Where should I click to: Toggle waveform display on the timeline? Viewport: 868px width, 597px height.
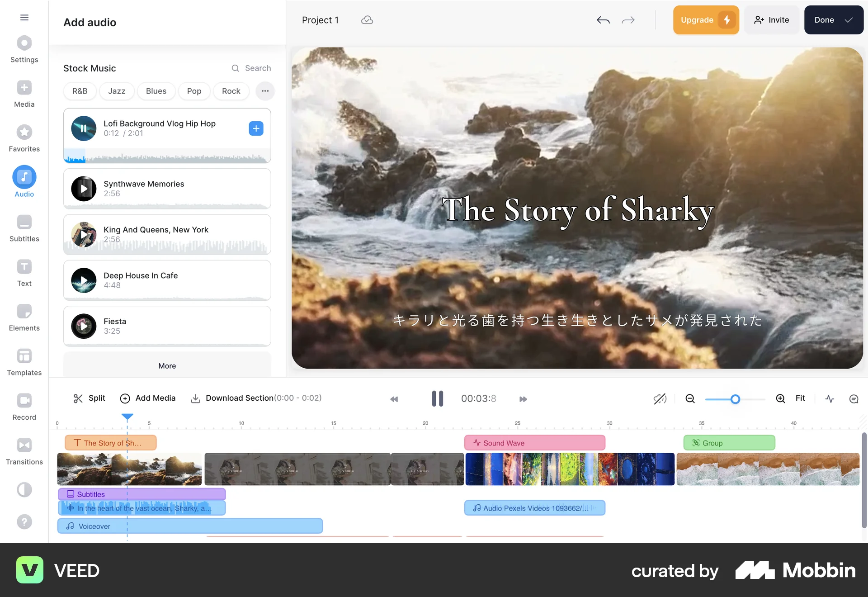pyautogui.click(x=830, y=399)
